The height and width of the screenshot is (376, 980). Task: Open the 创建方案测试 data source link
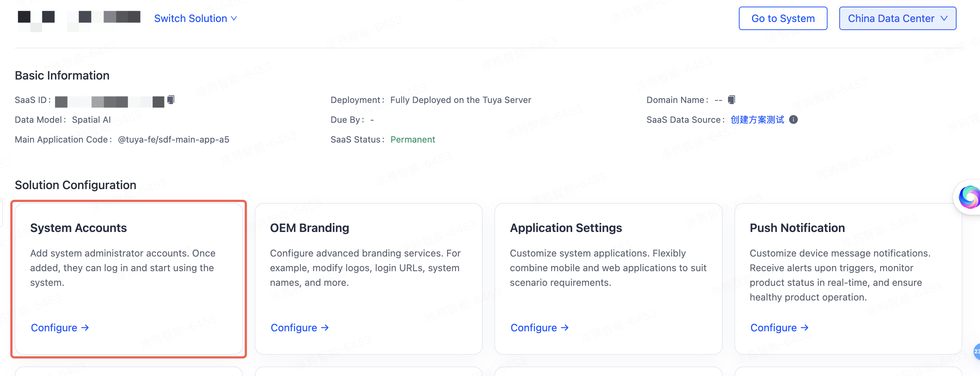pos(757,119)
